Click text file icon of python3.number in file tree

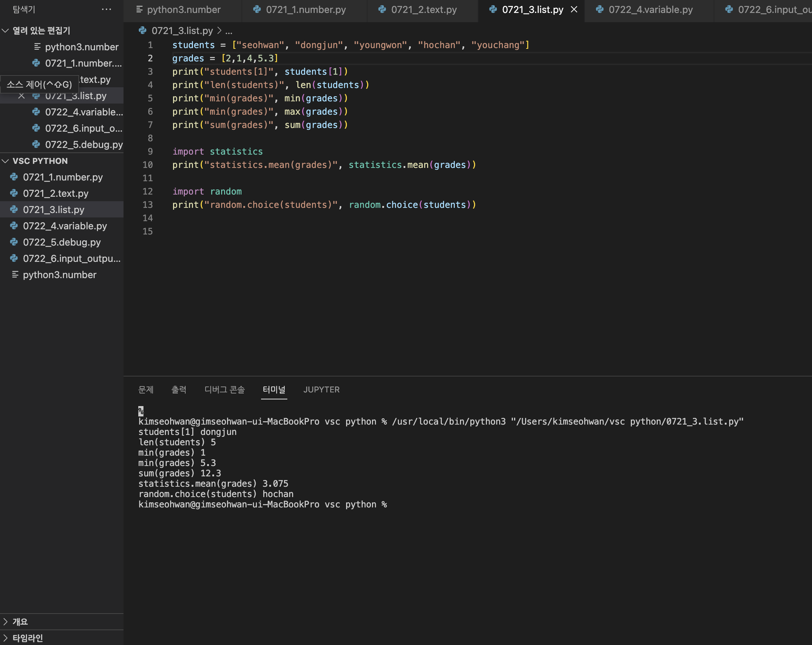coord(15,275)
